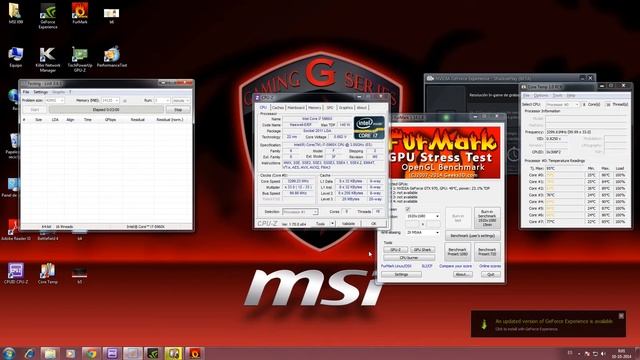Open the Problem size dropdown in LinX
640x360 pixels.
point(54,100)
